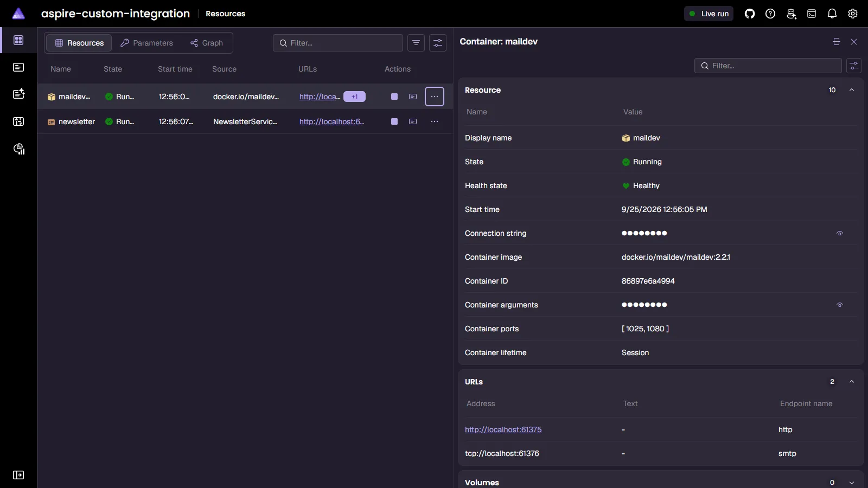The image size is (868, 488).
Task: Open the maildev http://loca... URL
Action: coord(320,97)
